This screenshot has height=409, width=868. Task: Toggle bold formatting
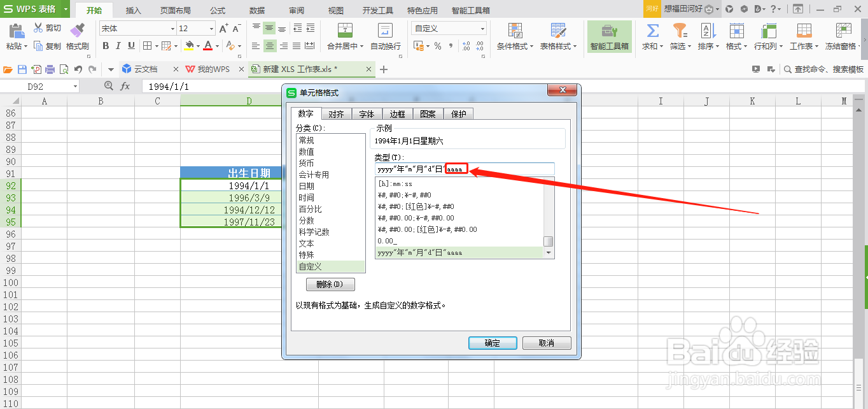[x=106, y=46]
